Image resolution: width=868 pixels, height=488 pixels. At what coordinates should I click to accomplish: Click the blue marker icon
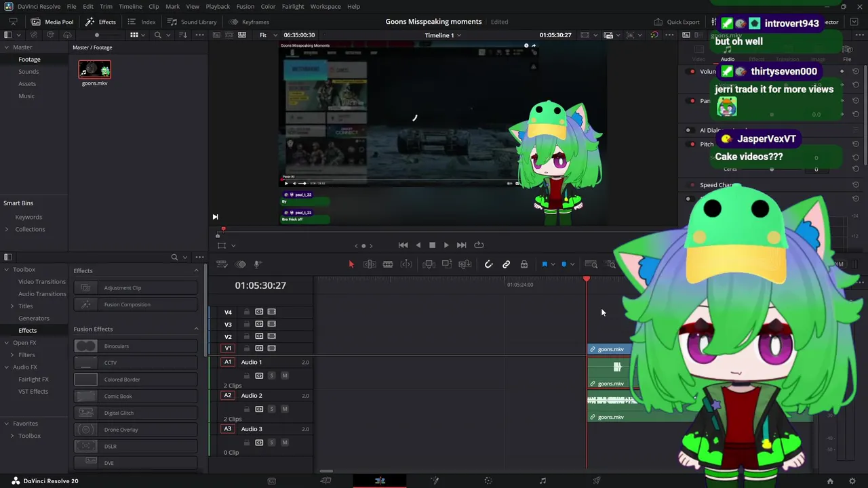point(564,264)
